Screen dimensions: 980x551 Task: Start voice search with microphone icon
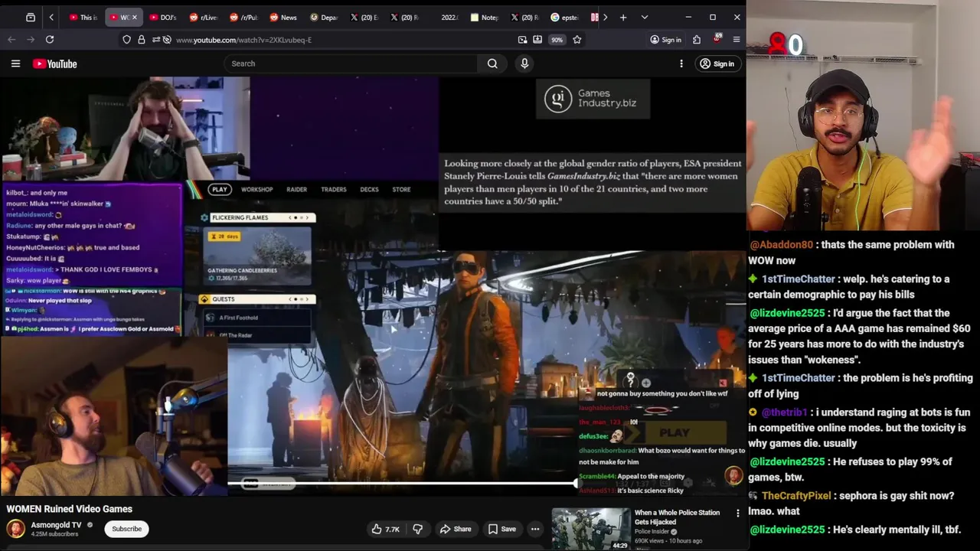[524, 64]
